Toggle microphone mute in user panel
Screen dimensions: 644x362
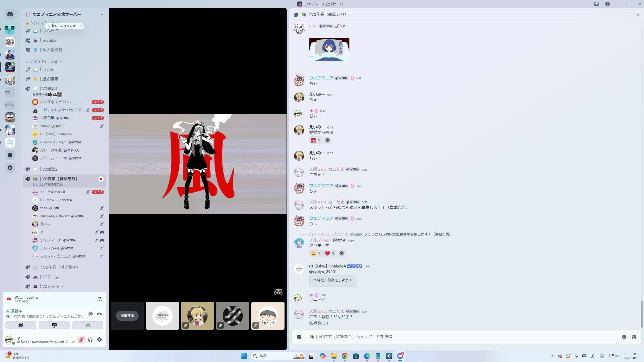pyautogui.click(x=81, y=340)
